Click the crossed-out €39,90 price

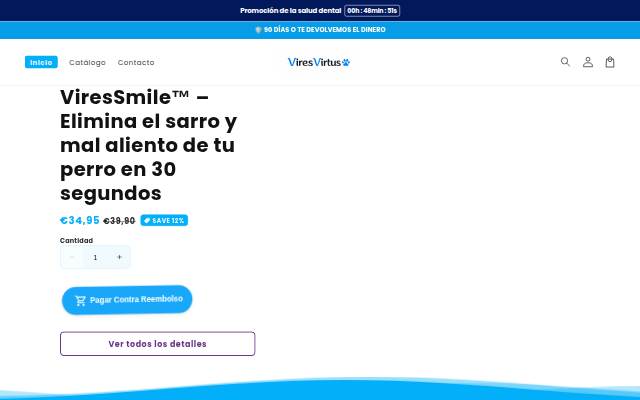click(x=119, y=221)
